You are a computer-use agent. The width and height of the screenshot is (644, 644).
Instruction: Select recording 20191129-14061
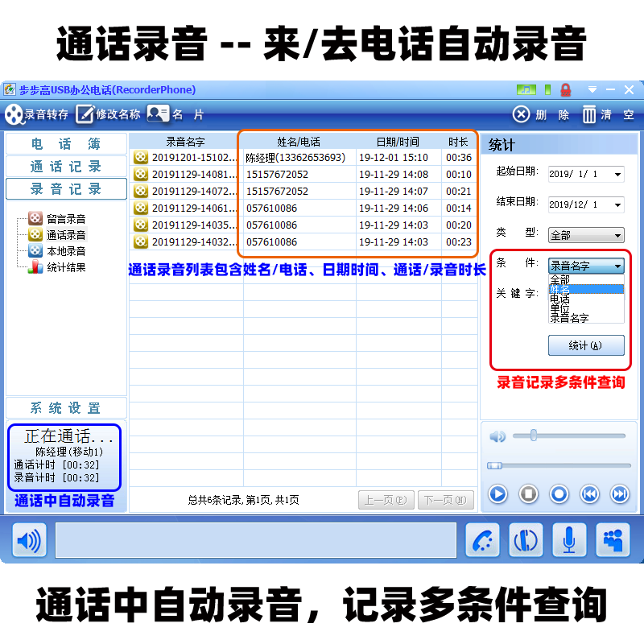[303, 208]
